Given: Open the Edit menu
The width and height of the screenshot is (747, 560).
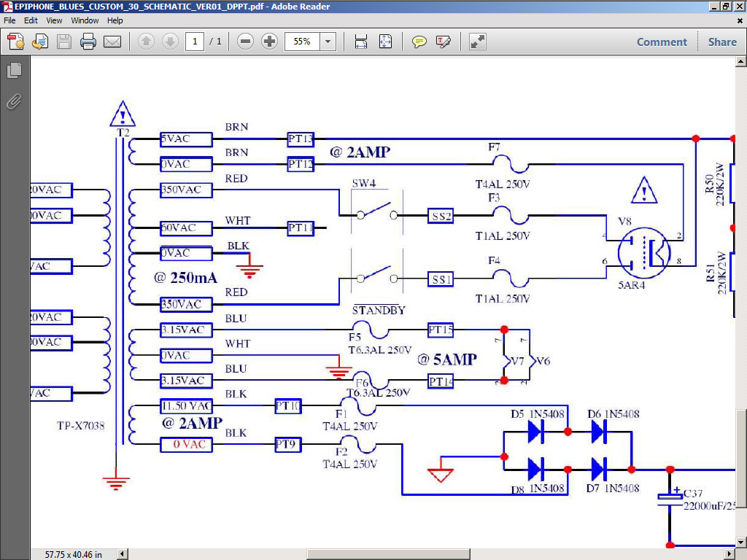Looking at the screenshot, I should point(31,20).
